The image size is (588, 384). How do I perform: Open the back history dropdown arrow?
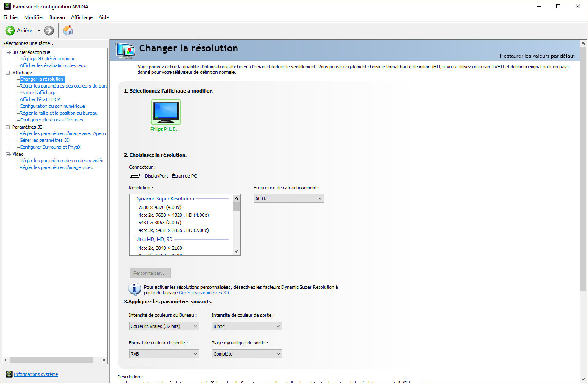(39, 31)
